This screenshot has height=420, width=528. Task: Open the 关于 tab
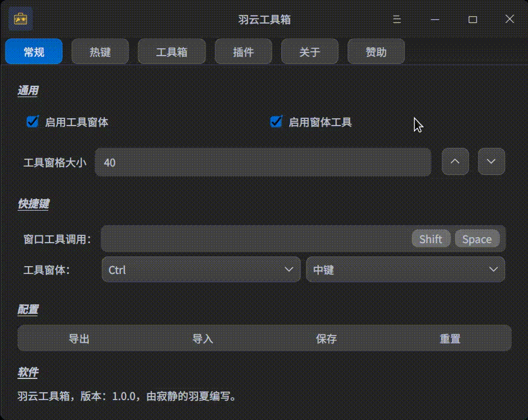pyautogui.click(x=309, y=52)
